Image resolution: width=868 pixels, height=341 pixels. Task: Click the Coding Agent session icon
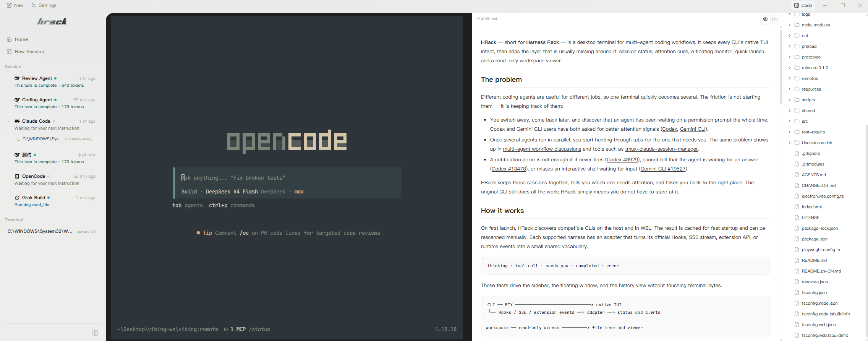[17, 100]
